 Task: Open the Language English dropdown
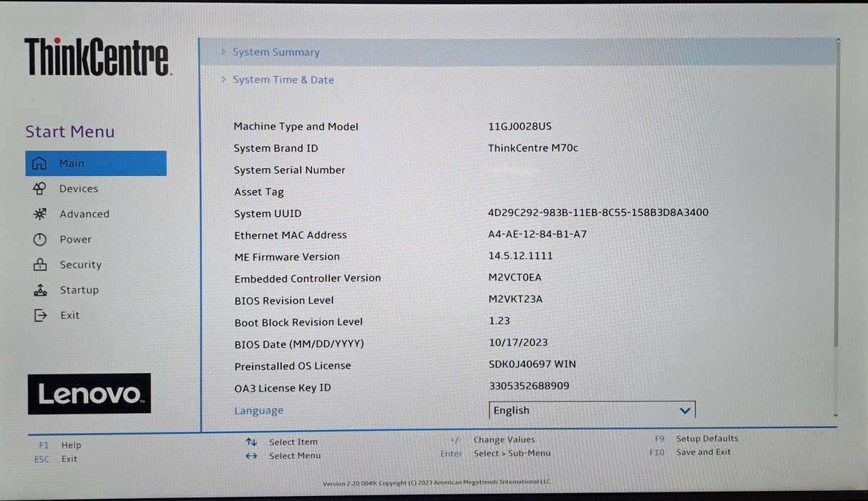pyautogui.click(x=592, y=410)
